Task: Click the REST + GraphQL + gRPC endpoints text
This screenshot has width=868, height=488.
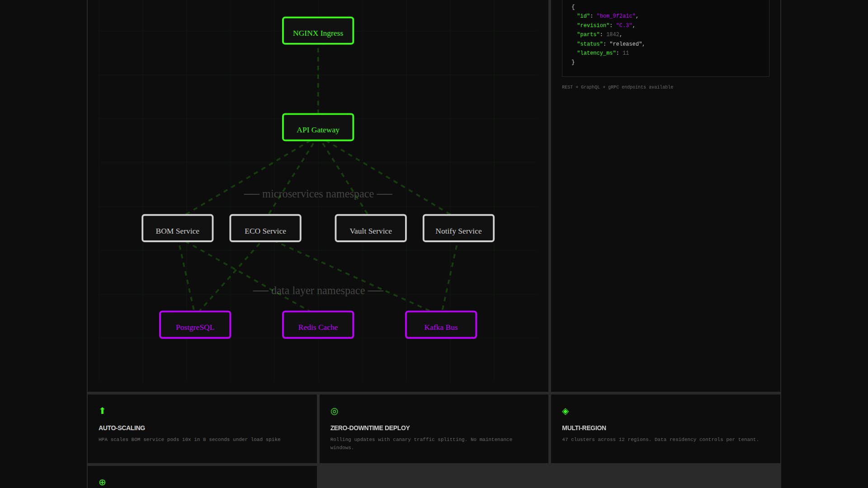Action: tap(617, 87)
